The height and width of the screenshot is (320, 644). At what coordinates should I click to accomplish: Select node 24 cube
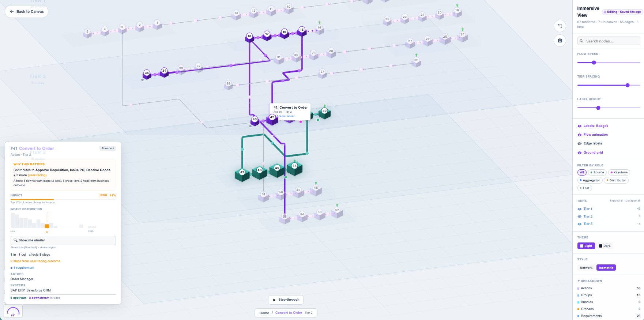point(462,37)
